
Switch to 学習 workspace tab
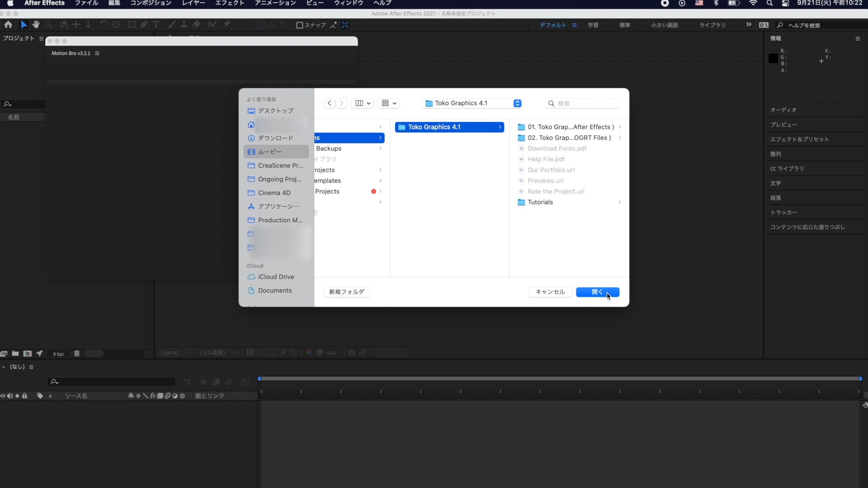pos(593,25)
